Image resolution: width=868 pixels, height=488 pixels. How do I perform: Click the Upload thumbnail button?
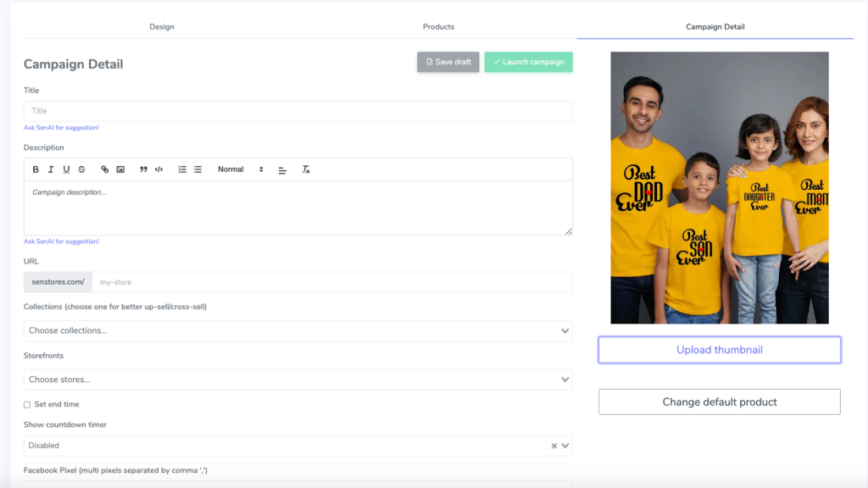[x=720, y=350]
